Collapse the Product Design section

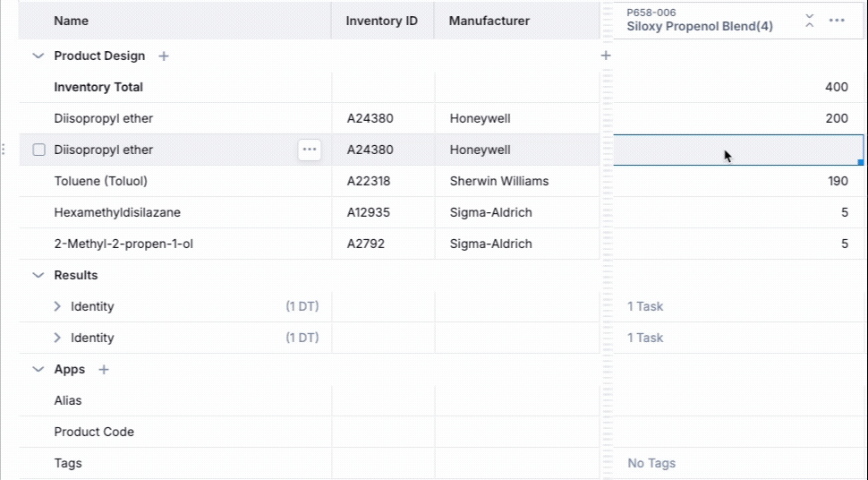38,56
